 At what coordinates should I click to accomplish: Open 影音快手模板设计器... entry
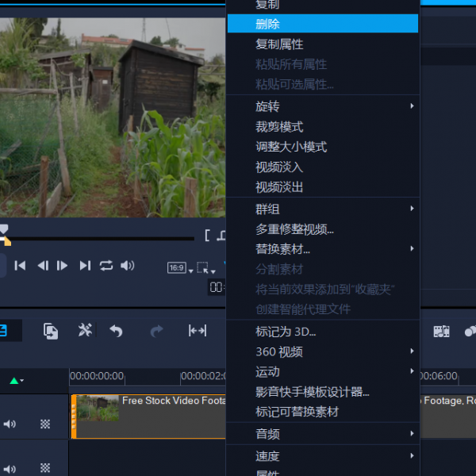pos(322,392)
